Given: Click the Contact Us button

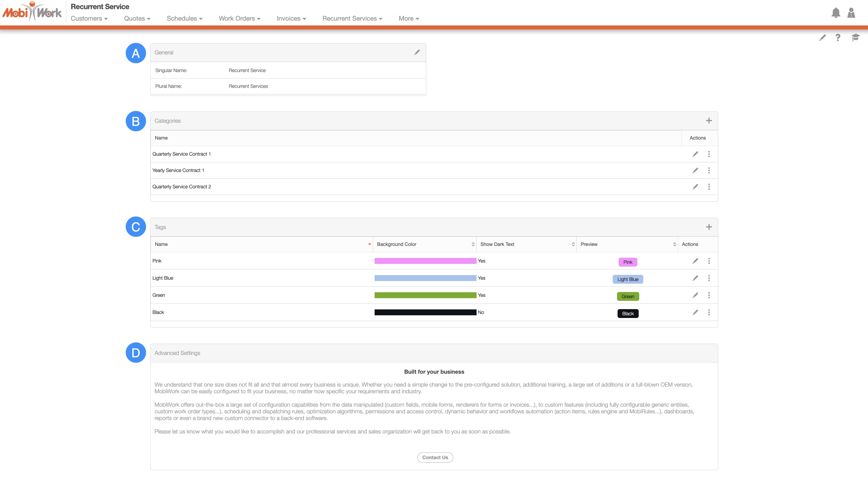Looking at the screenshot, I should [x=435, y=457].
